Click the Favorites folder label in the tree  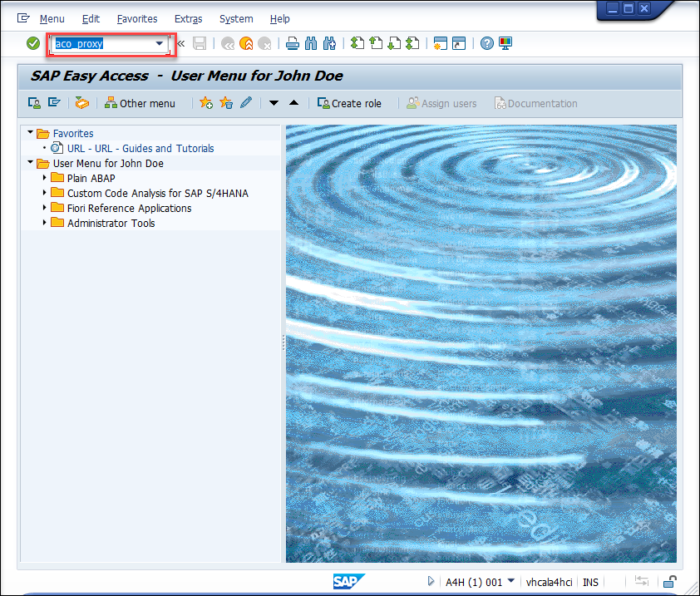pos(73,134)
